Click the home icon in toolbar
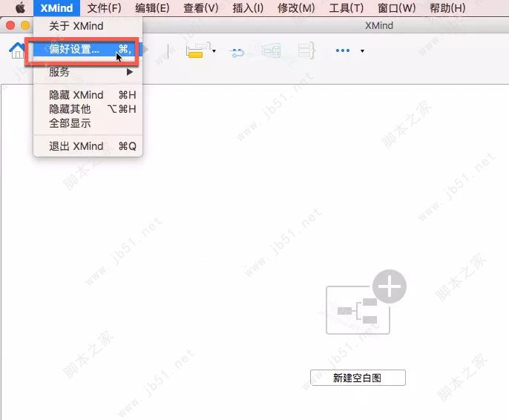 (17, 50)
